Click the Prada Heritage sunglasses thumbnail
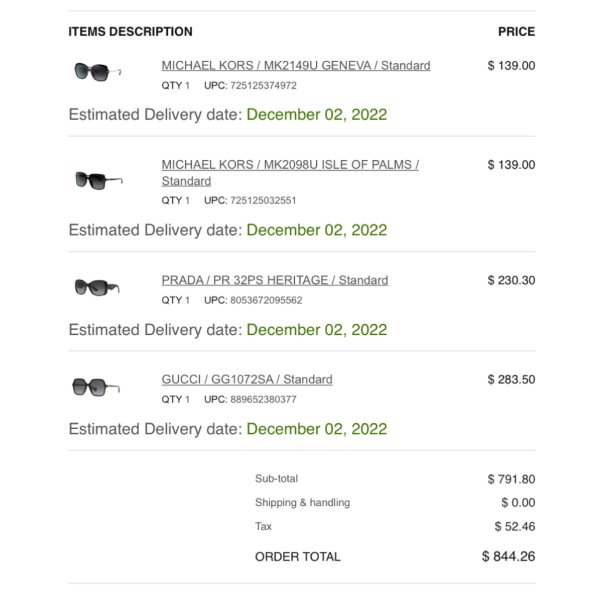 [97, 287]
